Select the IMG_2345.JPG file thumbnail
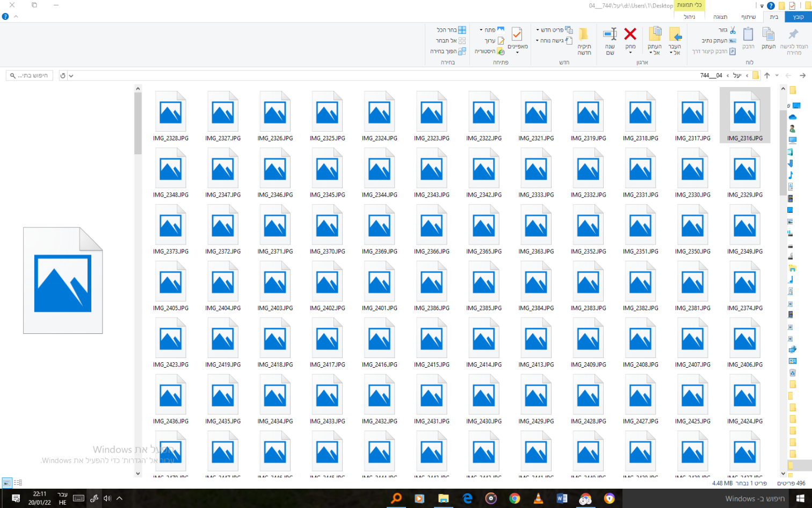This screenshot has width=812, height=508. 327,169
